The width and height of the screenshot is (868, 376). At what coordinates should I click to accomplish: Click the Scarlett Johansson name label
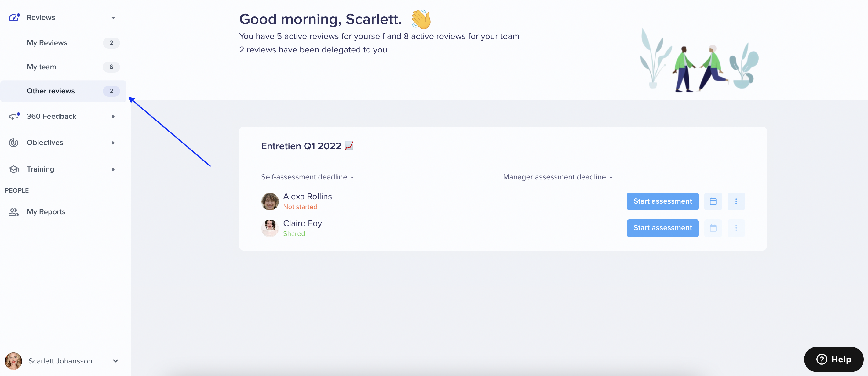(60, 361)
